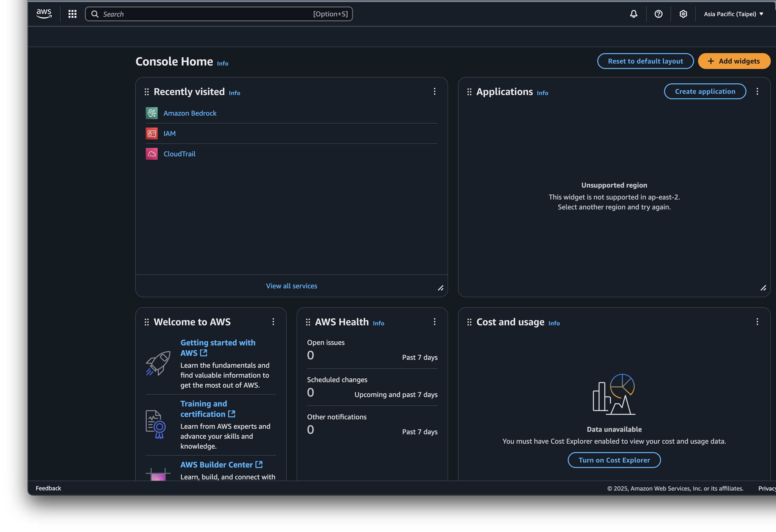The width and height of the screenshot is (776, 532).
Task: Click the search magnifier icon
Action: 95,14
